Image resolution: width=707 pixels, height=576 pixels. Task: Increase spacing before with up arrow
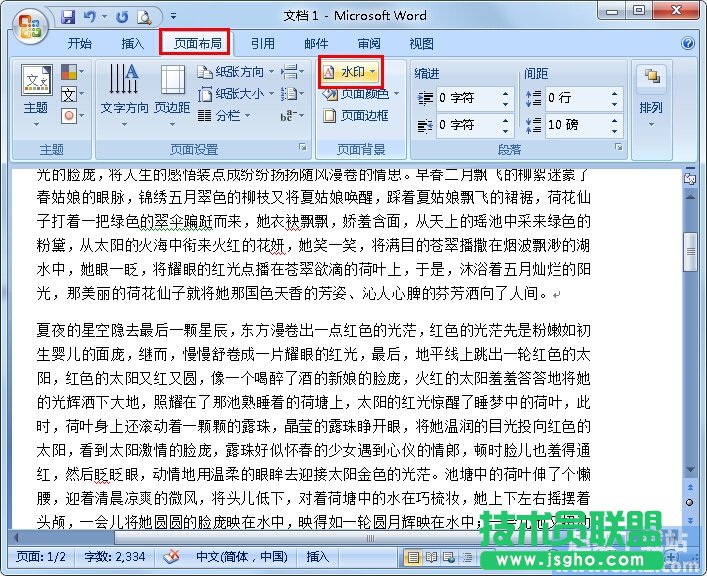(615, 93)
